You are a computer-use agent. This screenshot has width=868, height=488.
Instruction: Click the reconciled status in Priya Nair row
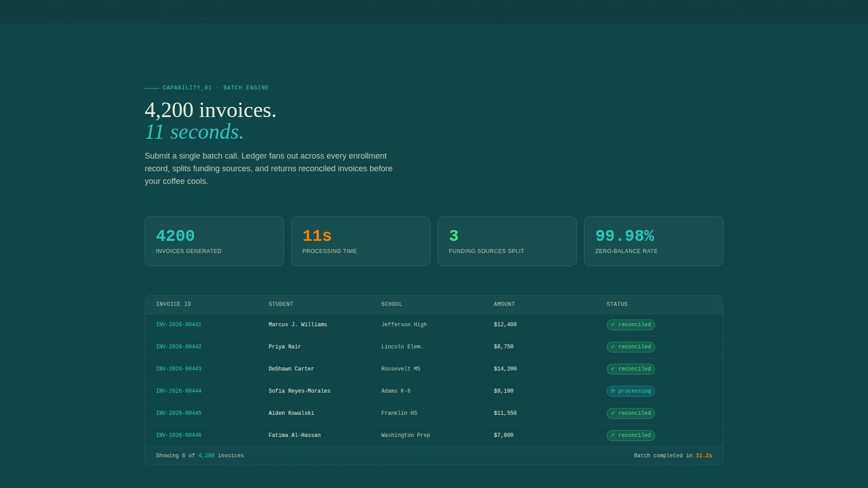(631, 347)
